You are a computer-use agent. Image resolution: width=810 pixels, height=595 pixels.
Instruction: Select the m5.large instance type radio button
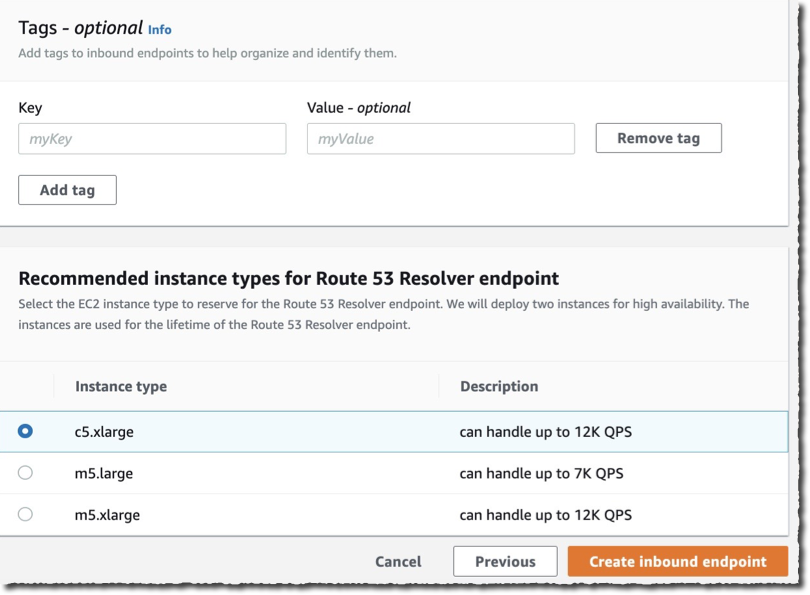click(25, 471)
